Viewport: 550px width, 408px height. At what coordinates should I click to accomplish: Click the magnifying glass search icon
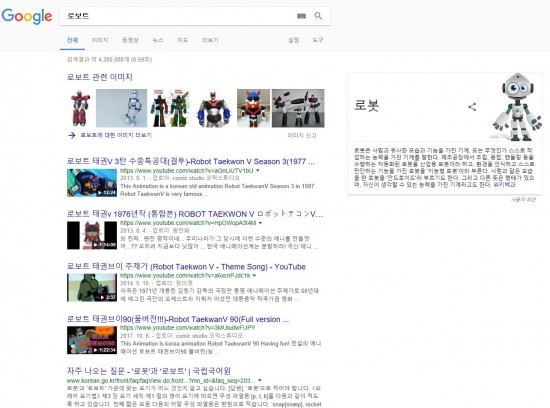click(x=318, y=16)
